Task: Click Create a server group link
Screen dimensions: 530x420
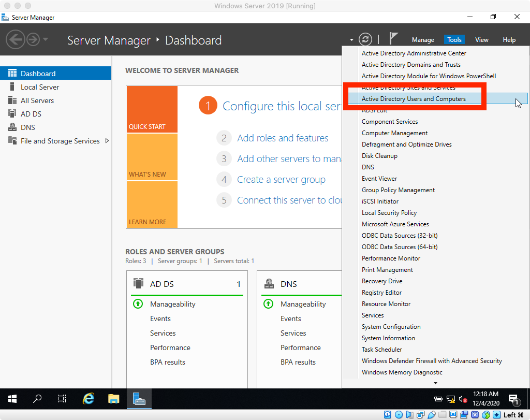Action: coord(281,180)
